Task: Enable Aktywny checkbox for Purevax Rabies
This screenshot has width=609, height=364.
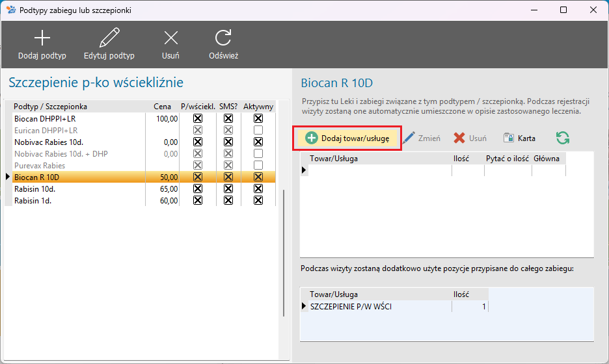Action: point(258,165)
